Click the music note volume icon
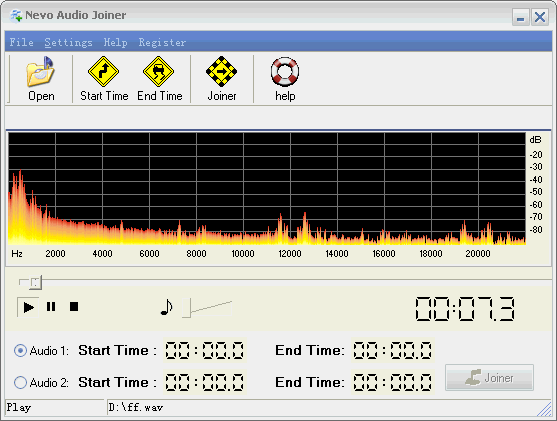The width and height of the screenshot is (557, 421). (166, 307)
